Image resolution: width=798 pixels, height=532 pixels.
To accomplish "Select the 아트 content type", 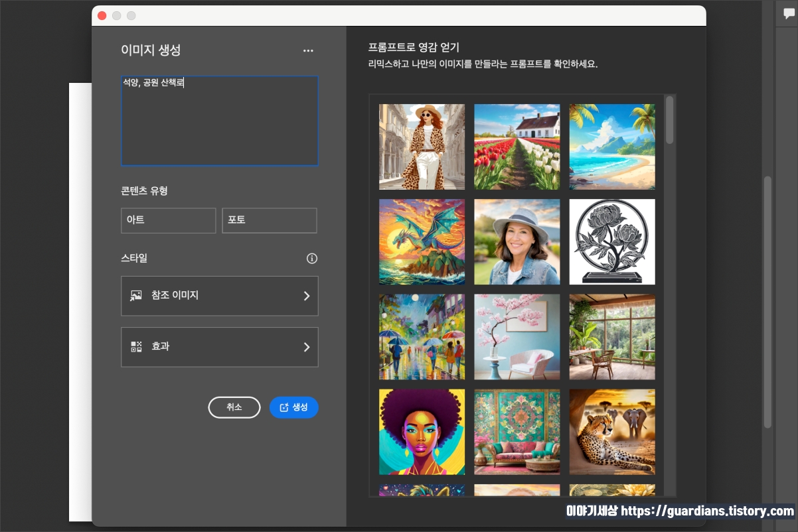I will point(169,220).
